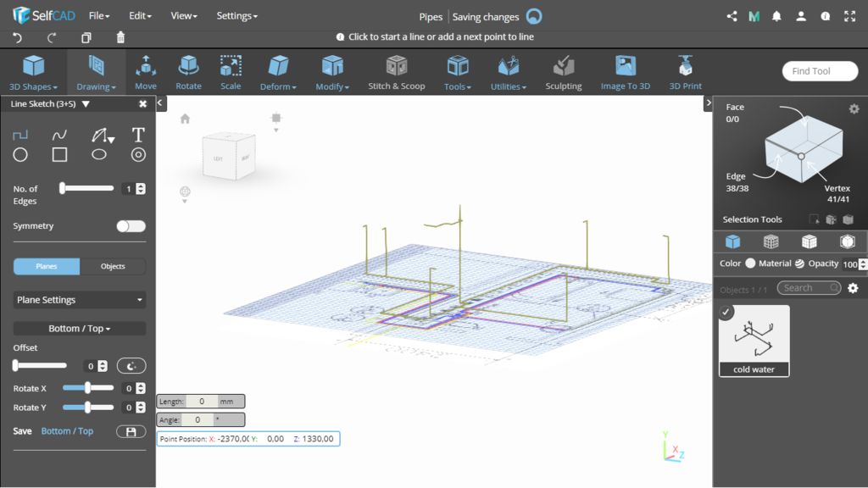Screen dimensions: 868x488
Task: Click the Save plane disk button
Action: click(x=131, y=431)
